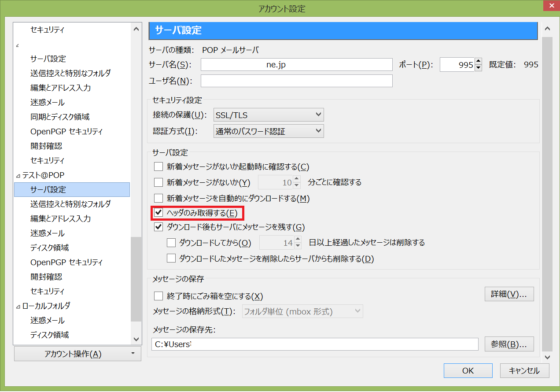Collapse the ローカルフォルダ tree node
Viewport: 560px width, 392px height.
18,306
